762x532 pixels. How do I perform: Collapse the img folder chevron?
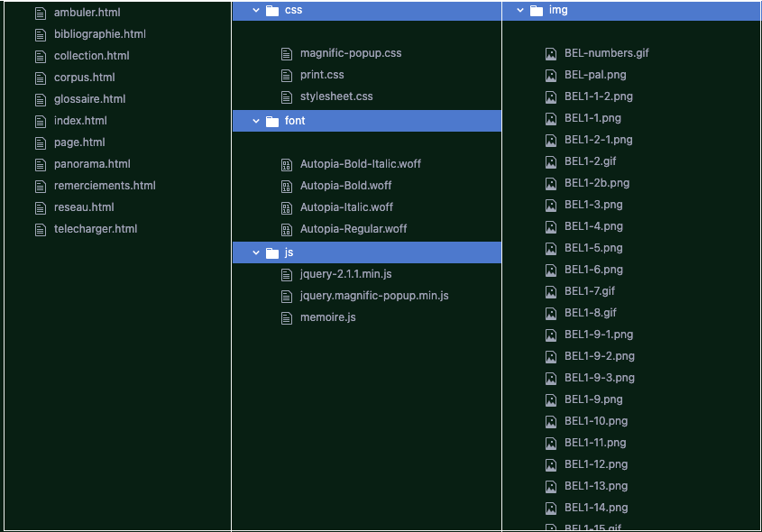pos(519,11)
